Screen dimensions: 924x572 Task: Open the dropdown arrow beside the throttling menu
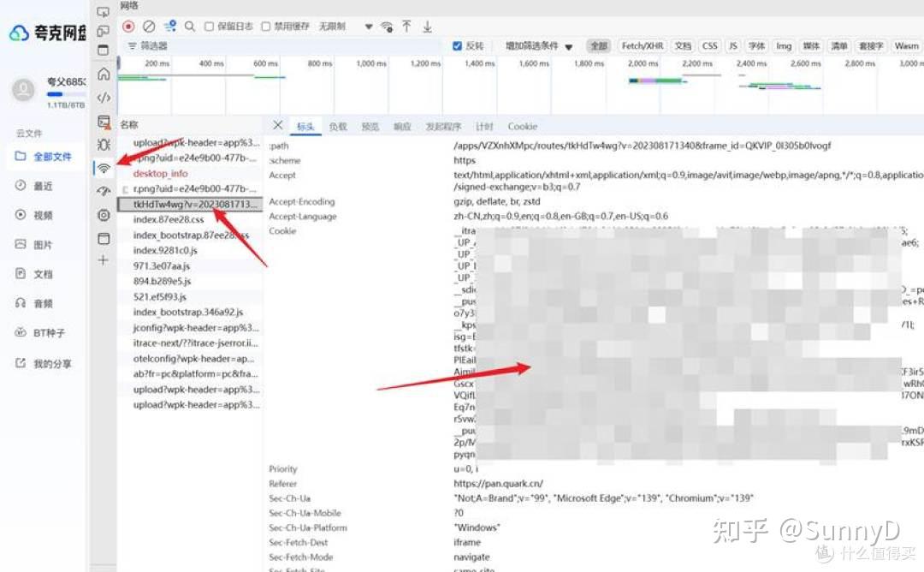pos(368,26)
